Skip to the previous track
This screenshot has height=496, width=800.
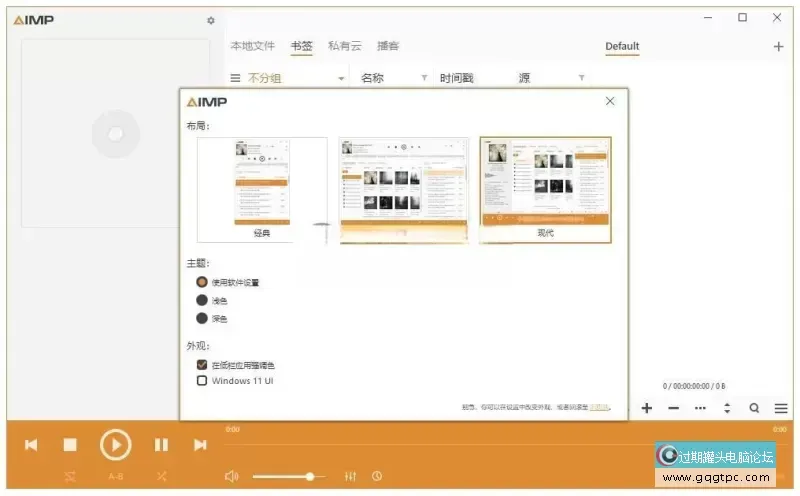(31, 445)
